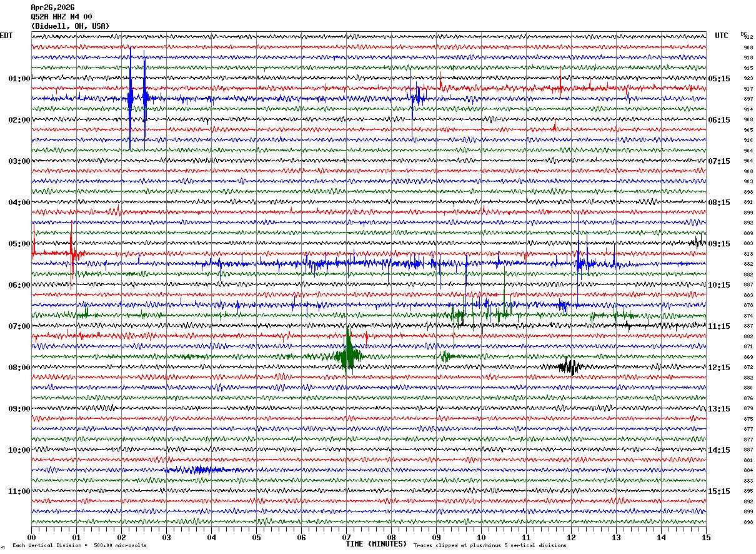This screenshot has width=756, height=554.
Task: Select the 04:00 EDT time label
Action: click(19, 203)
